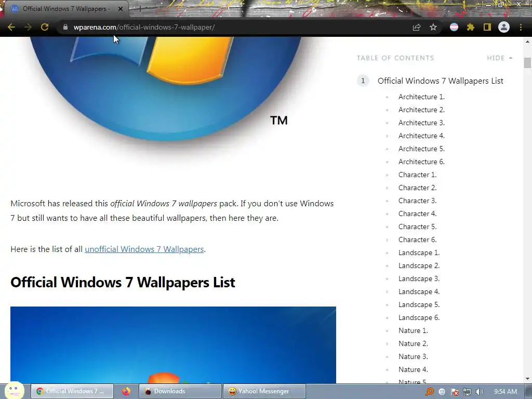Jump to Landscape 3 in contents
The image size is (532, 399).
click(419, 278)
